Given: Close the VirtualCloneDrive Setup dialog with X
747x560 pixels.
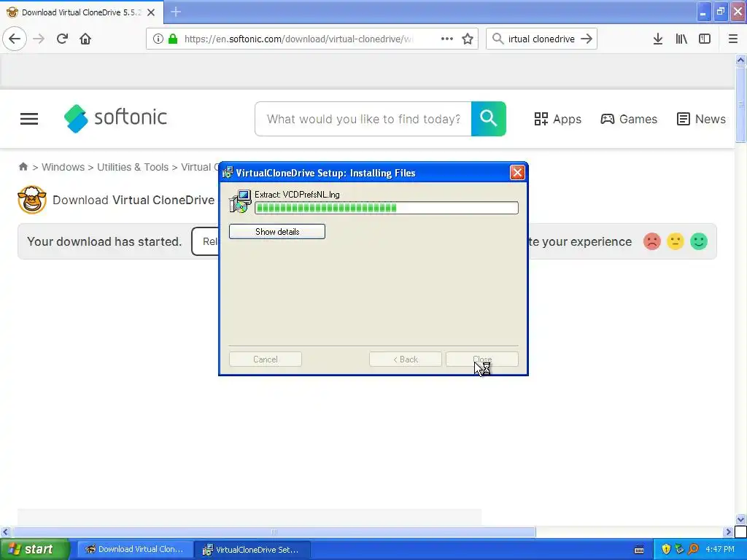Looking at the screenshot, I should pyautogui.click(x=517, y=172).
